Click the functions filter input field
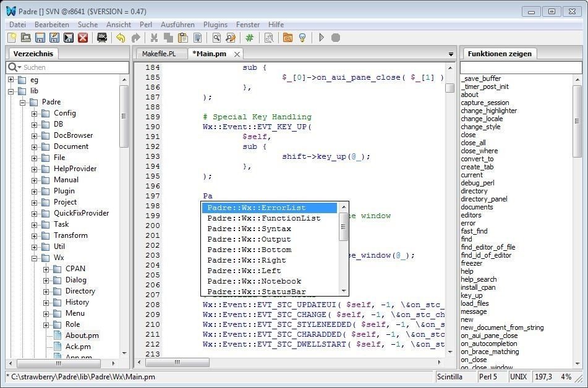 (521, 67)
